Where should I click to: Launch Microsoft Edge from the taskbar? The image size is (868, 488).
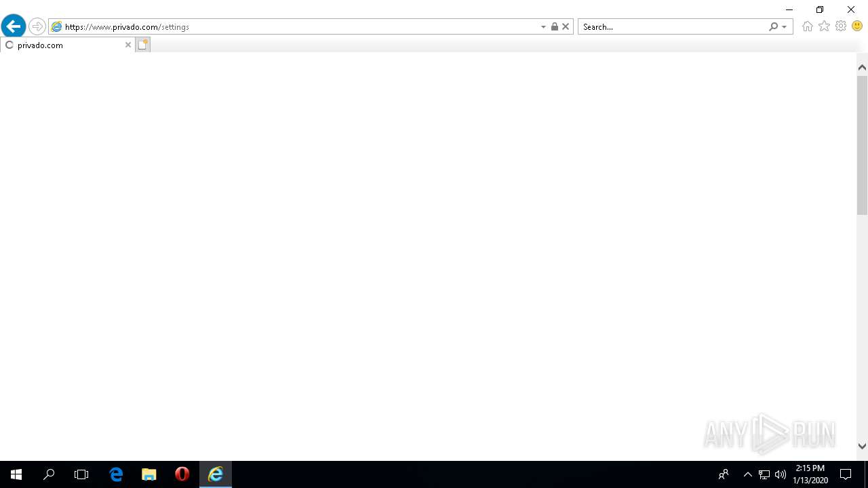(x=116, y=474)
